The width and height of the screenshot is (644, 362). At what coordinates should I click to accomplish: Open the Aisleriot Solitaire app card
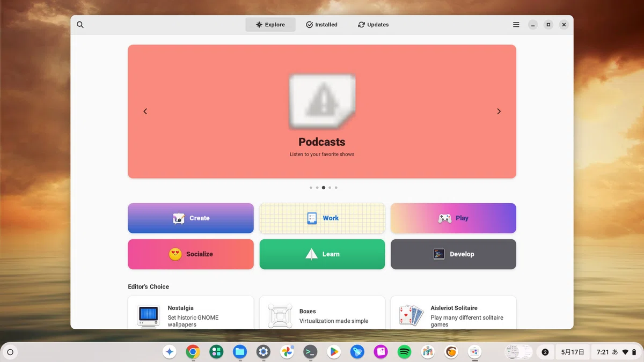(x=453, y=313)
